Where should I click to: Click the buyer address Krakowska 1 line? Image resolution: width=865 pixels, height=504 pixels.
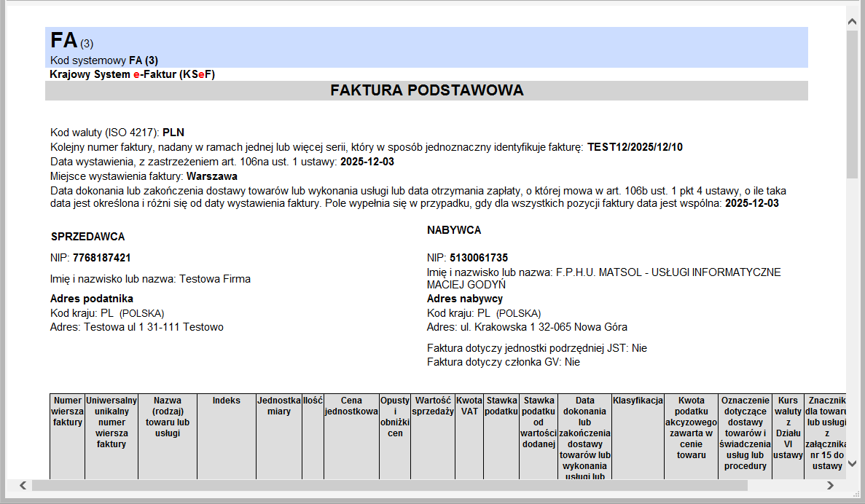pos(527,327)
